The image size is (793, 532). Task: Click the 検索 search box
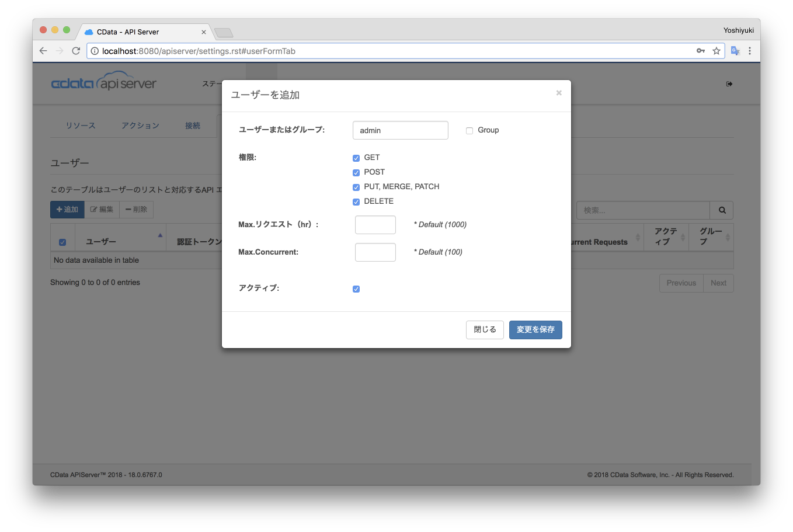[643, 210]
